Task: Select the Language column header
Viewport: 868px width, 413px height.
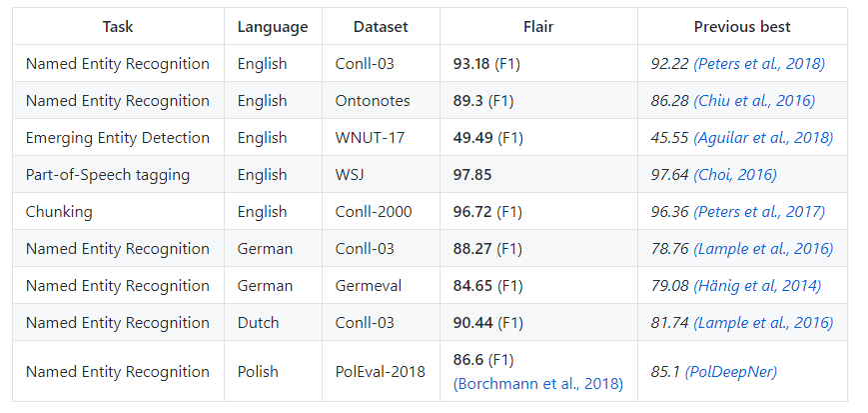Action: click(x=273, y=27)
